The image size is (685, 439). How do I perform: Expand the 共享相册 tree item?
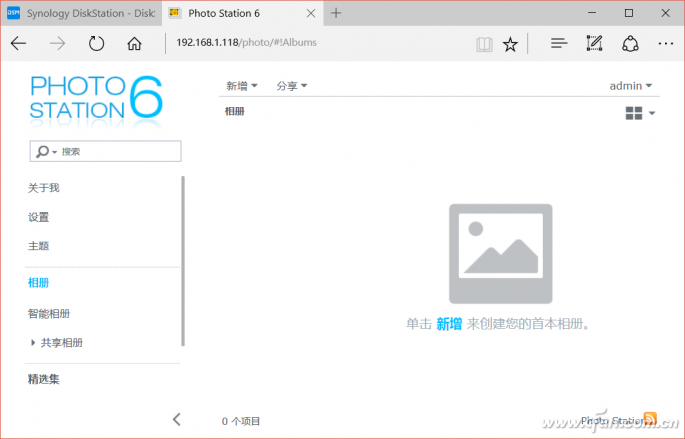pos(33,343)
